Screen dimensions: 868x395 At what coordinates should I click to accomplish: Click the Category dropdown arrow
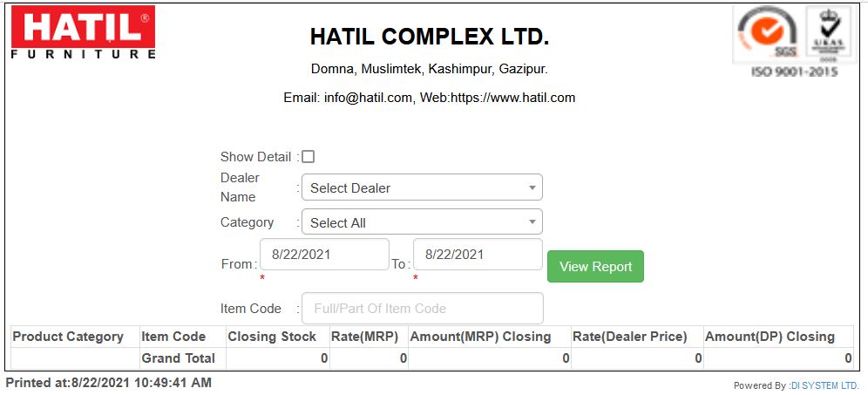point(532,222)
